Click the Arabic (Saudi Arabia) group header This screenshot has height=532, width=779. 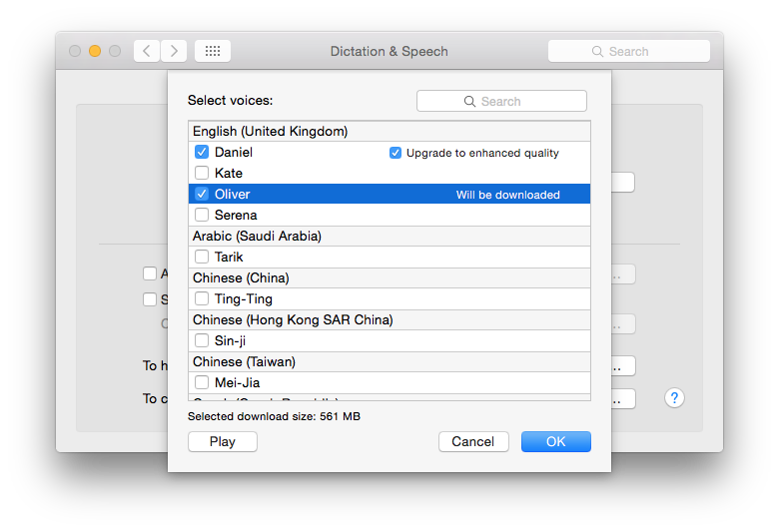click(x=389, y=236)
